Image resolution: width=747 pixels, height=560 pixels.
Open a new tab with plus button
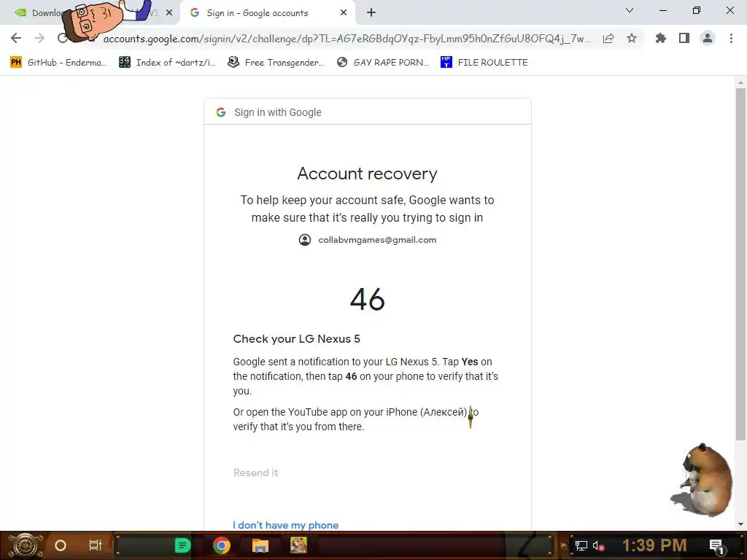tap(371, 13)
